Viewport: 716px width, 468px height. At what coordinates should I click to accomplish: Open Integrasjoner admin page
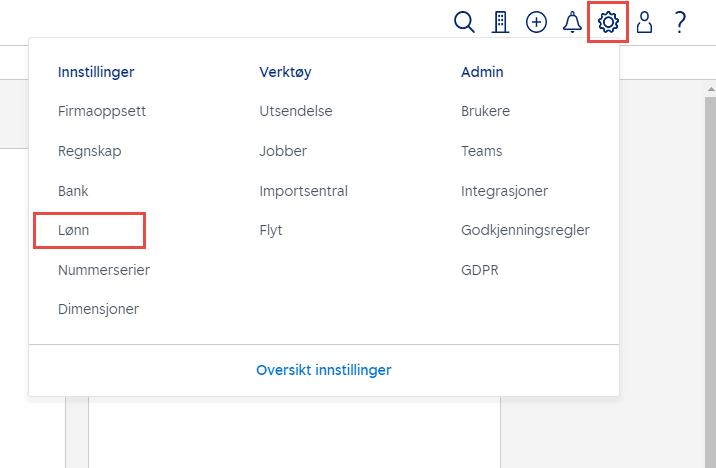point(504,190)
